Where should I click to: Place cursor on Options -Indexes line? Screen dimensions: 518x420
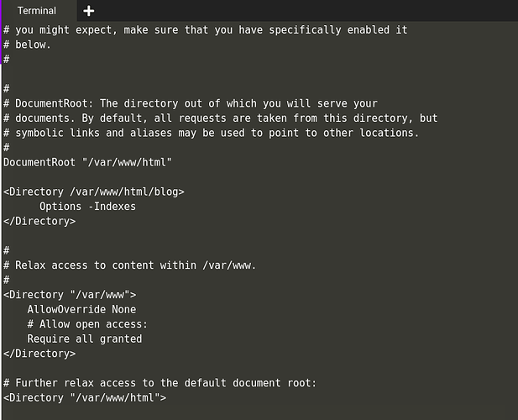click(87, 207)
